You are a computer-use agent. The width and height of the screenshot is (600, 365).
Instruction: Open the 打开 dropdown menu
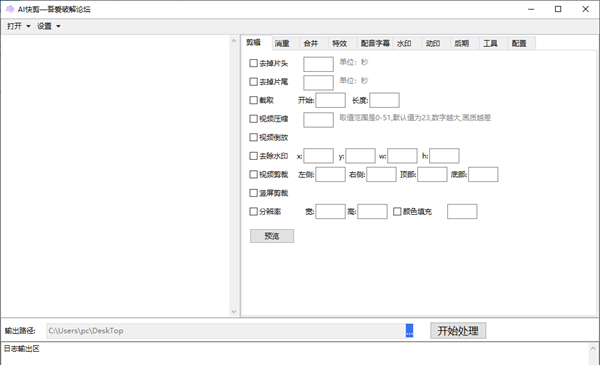point(18,26)
